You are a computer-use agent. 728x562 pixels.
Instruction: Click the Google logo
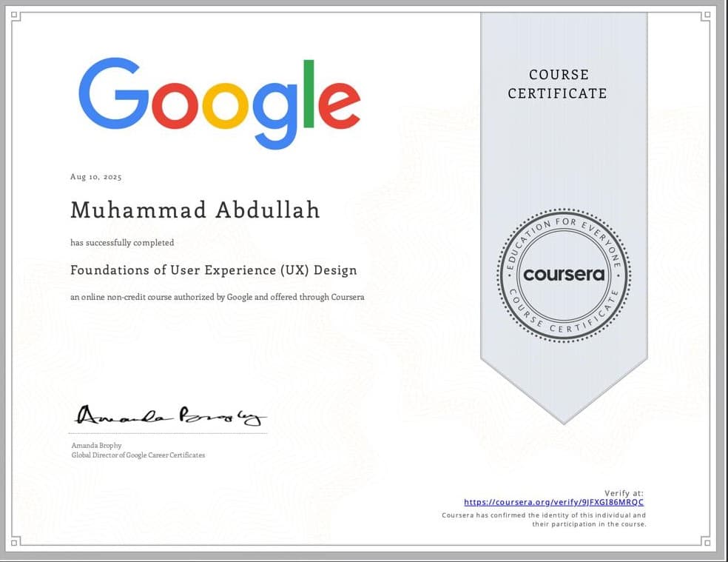(x=218, y=100)
